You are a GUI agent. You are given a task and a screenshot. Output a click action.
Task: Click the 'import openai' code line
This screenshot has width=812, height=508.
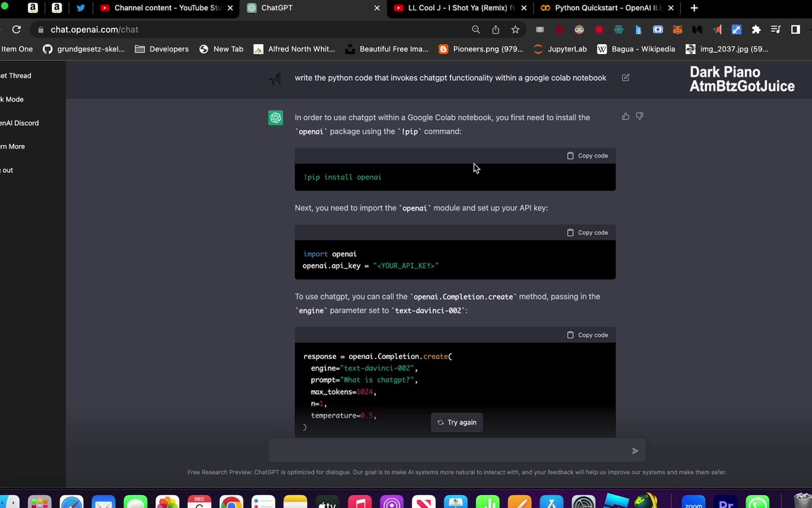[330, 254]
